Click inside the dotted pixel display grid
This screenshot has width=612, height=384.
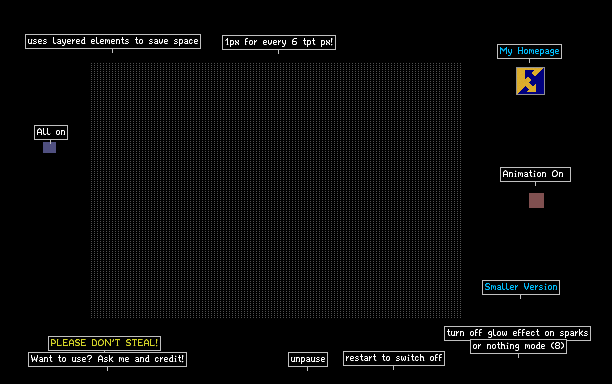click(x=276, y=190)
